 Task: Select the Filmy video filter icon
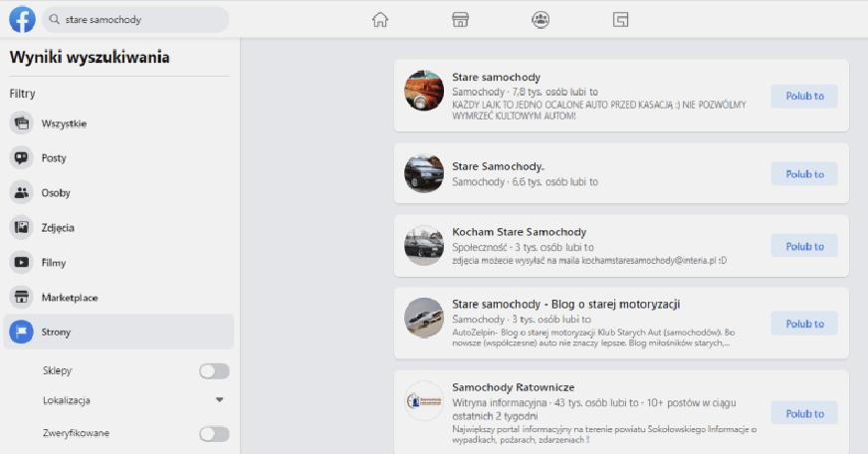pos(22,263)
